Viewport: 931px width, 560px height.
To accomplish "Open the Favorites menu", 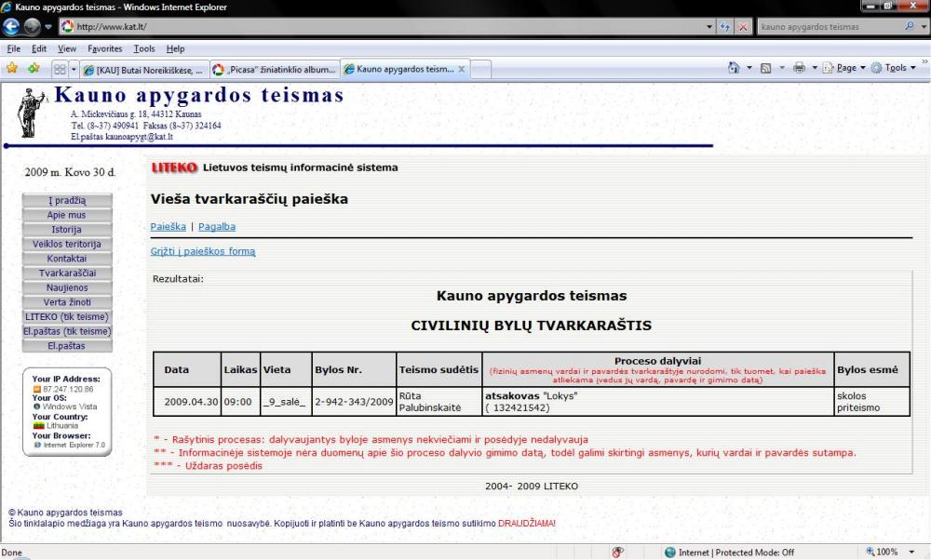I will point(104,48).
